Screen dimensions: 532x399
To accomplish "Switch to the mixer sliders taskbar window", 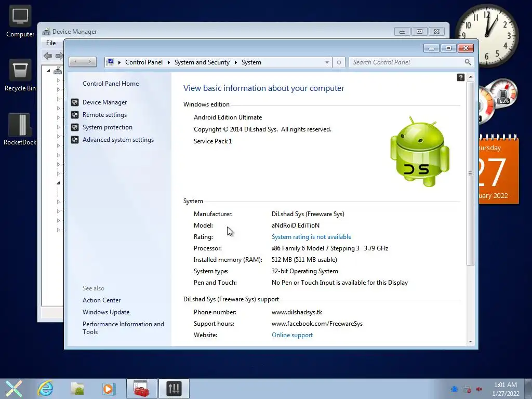I will [174, 389].
